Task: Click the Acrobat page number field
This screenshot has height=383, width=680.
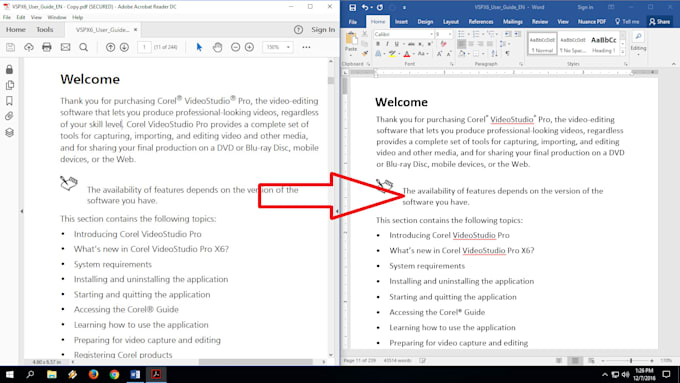Action: 144,47
